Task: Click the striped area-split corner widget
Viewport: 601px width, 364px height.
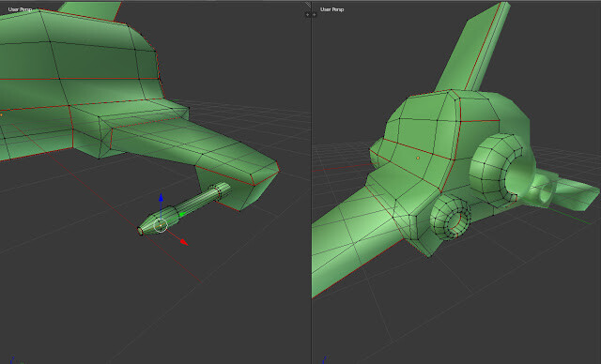Action: pyautogui.click(x=308, y=5)
